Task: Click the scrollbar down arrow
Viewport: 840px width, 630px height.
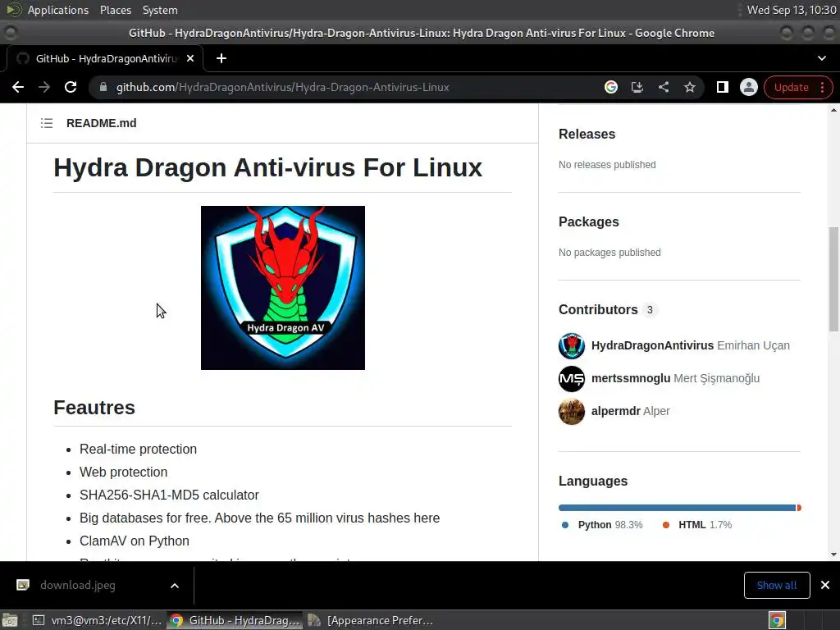Action: [x=833, y=555]
